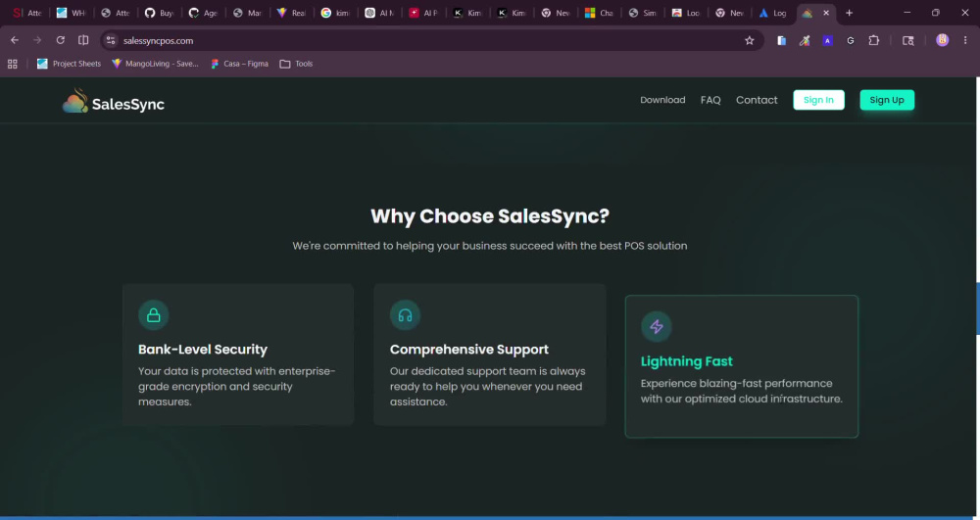Click the SalesSync cloud logo icon
The image size is (980, 520).
[x=75, y=101]
